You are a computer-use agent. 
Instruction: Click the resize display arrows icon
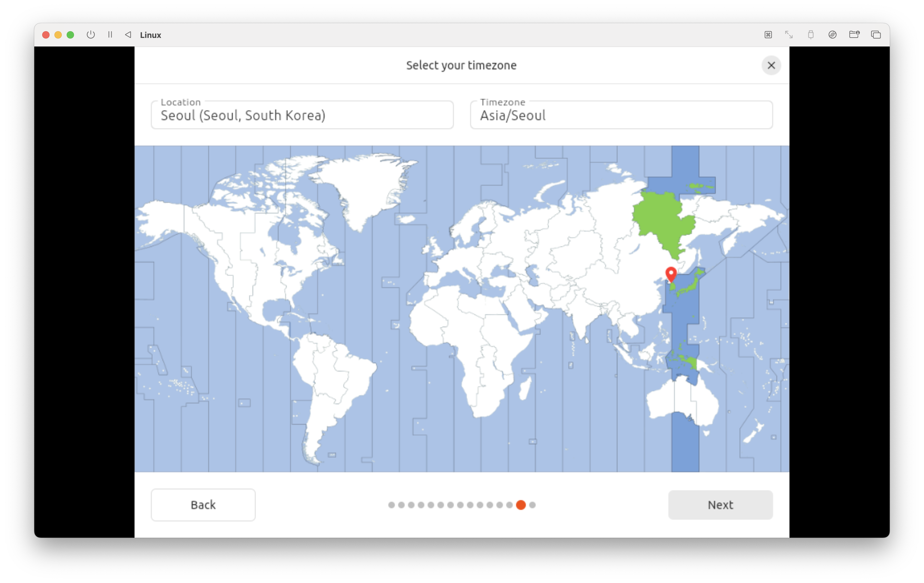789,35
